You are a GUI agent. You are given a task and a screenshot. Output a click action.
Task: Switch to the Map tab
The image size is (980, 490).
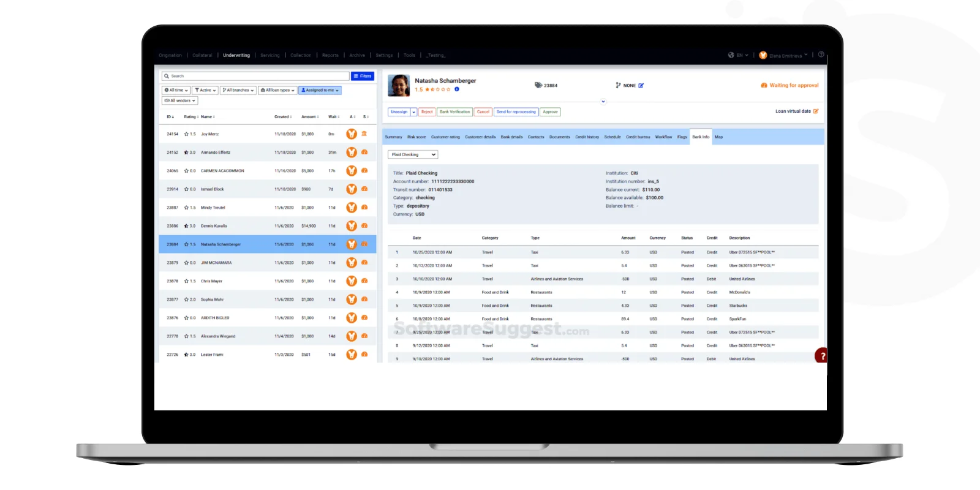(718, 137)
